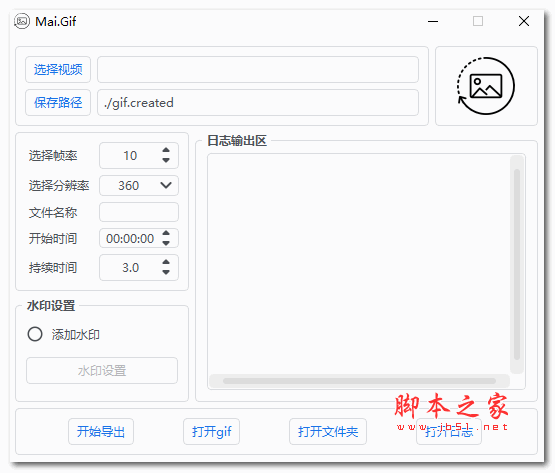555x473 pixels.
Task: Minimize the Mai.Gif window
Action: pyautogui.click(x=433, y=21)
